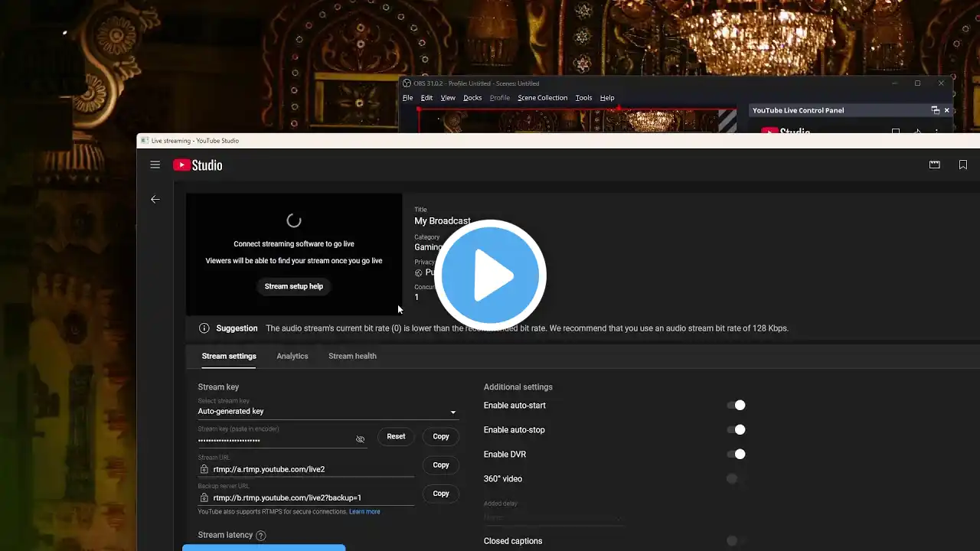Click the bookmark icon in Studio header

[963, 165]
